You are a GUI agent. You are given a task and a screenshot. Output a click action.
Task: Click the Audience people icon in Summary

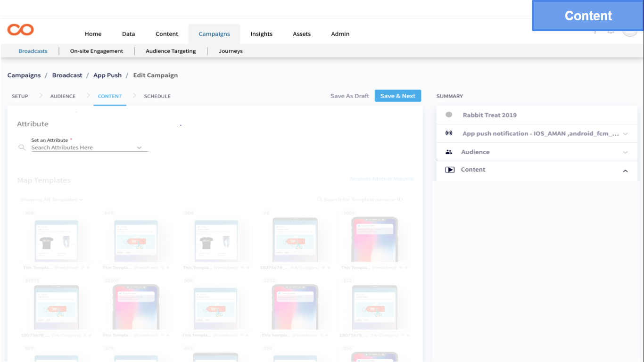coord(449,152)
